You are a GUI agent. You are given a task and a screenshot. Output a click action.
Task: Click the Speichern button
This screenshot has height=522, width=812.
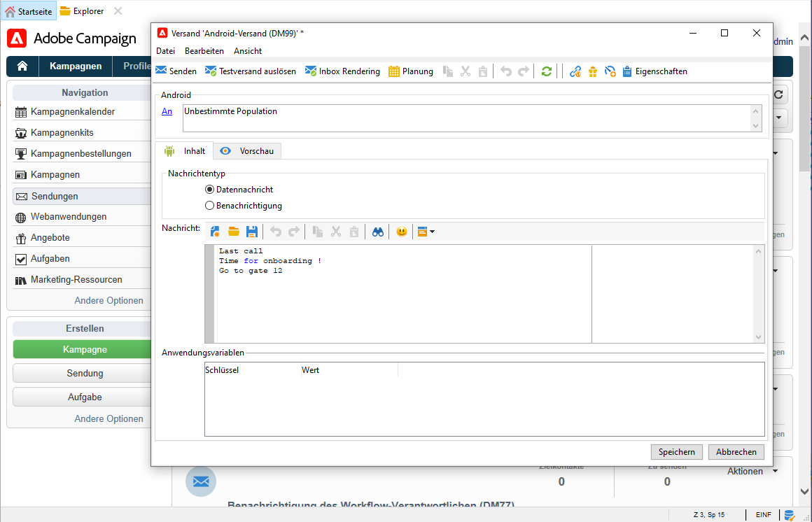click(676, 451)
